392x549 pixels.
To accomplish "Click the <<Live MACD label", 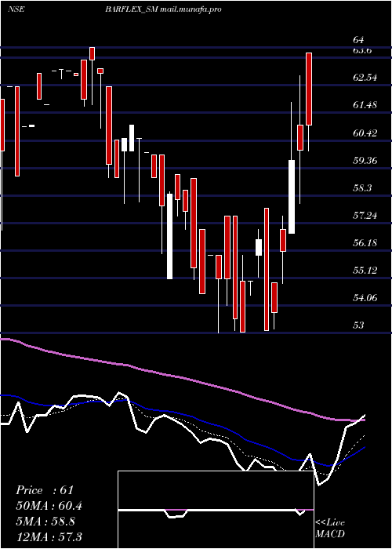I will 330,529.
